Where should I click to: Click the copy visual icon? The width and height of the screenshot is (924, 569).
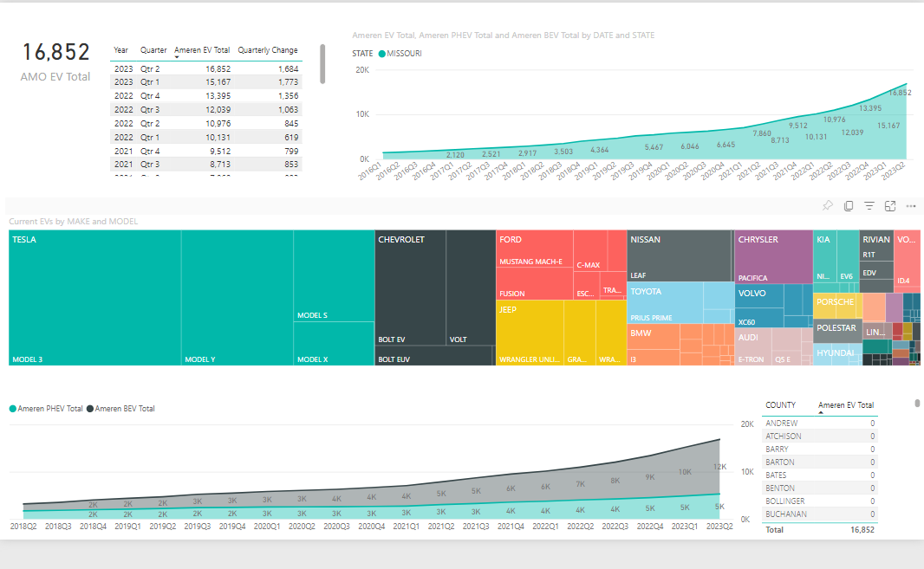tap(849, 206)
